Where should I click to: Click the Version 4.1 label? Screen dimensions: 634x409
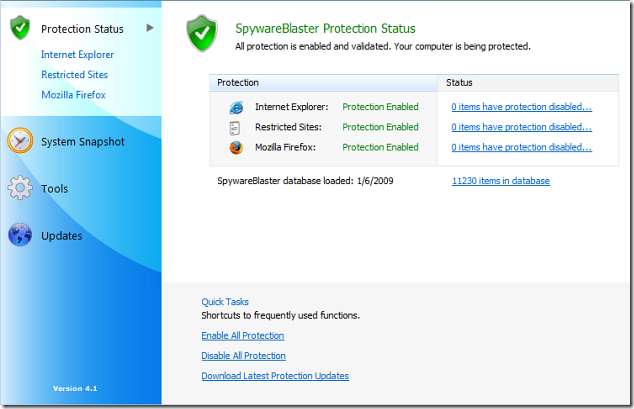(75, 388)
